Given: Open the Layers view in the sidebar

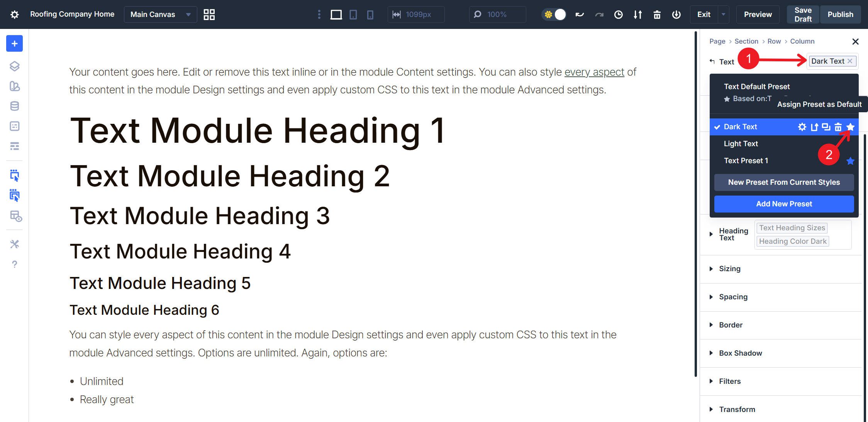Looking at the screenshot, I should [14, 66].
